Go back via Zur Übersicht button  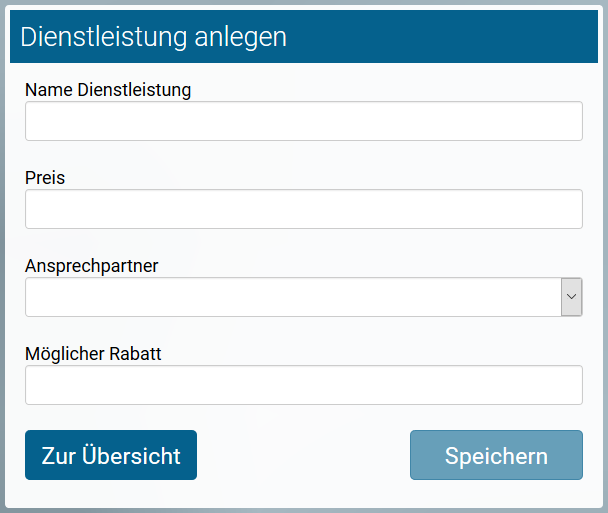(111, 455)
